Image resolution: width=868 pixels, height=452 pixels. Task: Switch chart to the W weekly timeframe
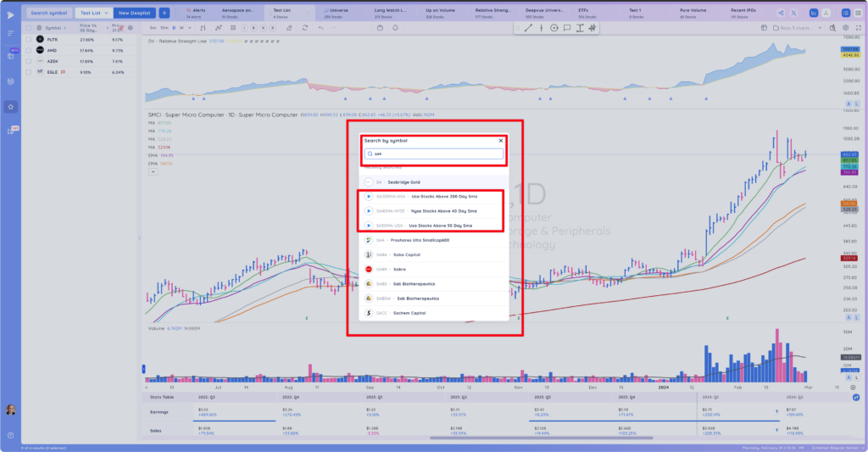coord(181,28)
